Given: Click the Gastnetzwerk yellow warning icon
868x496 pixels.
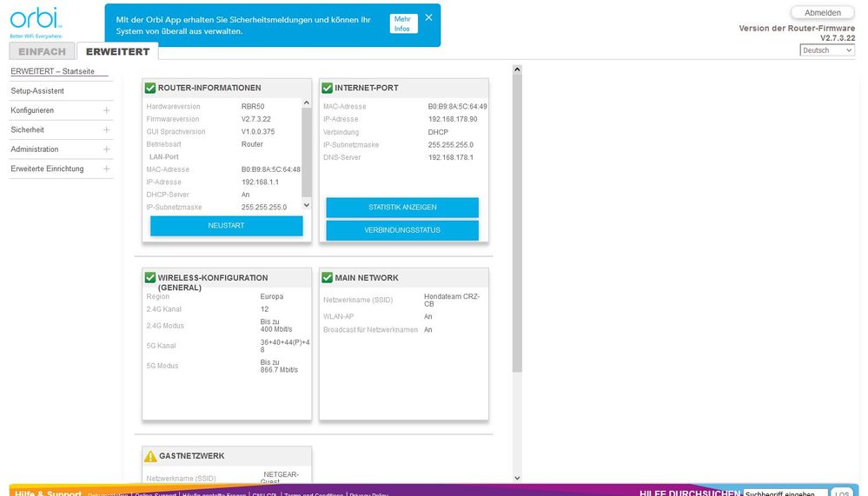Looking at the screenshot, I should tap(150, 456).
